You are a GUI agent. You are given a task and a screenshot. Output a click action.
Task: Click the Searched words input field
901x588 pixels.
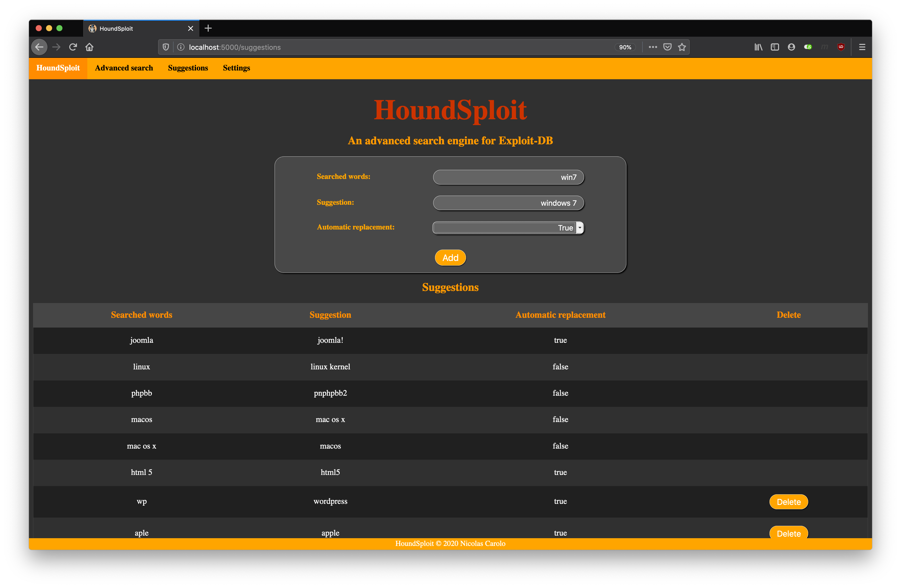pos(508,177)
